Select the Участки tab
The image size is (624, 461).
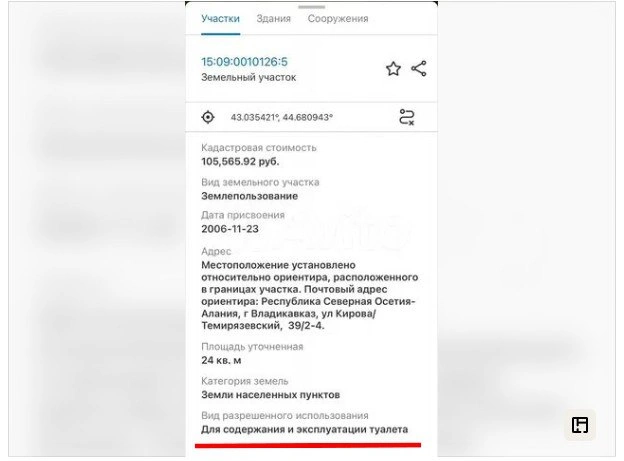(x=220, y=19)
